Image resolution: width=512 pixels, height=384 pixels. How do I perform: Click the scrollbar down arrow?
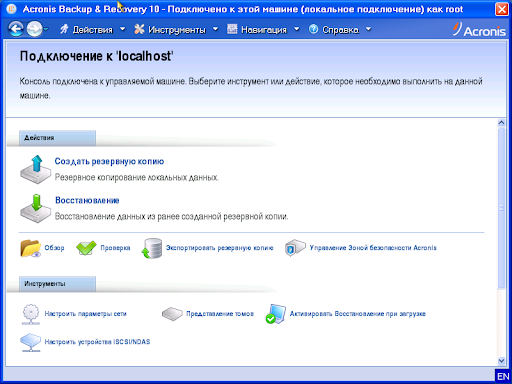point(501,360)
